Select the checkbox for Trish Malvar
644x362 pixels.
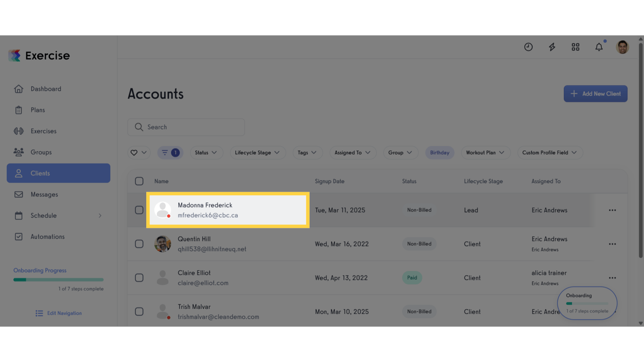pos(139,312)
